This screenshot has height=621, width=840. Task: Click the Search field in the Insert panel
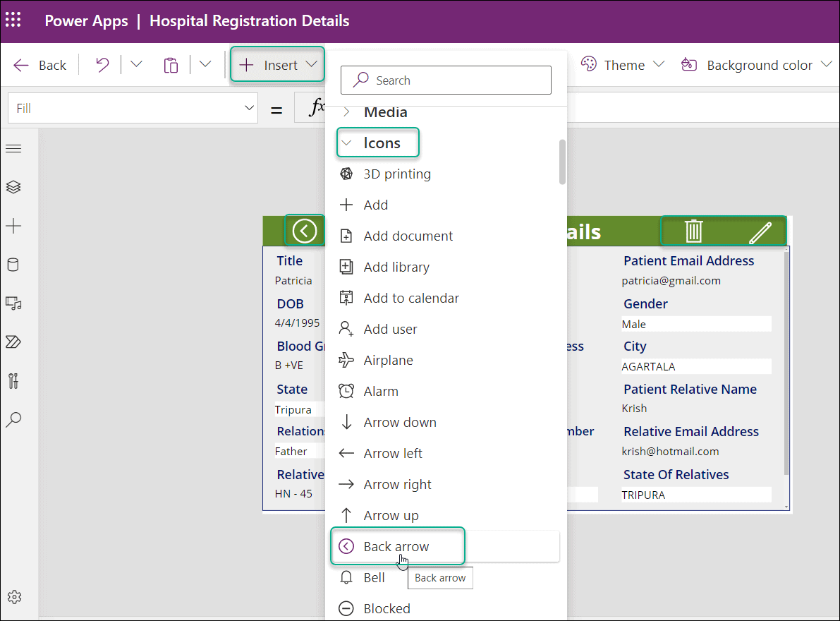click(x=446, y=80)
